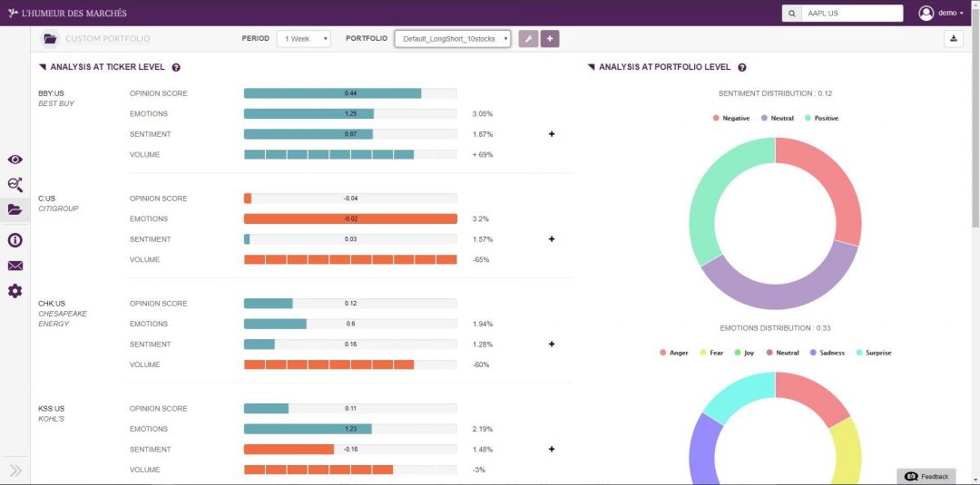980x485 pixels.
Task: Click the envelope contact icon in sidebar
Action: [x=15, y=266]
